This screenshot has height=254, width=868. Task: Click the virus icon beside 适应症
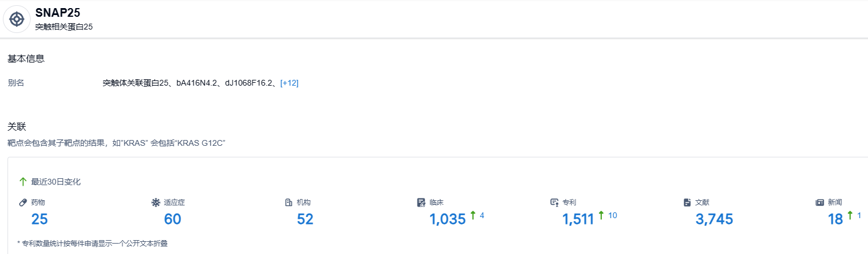tap(155, 203)
